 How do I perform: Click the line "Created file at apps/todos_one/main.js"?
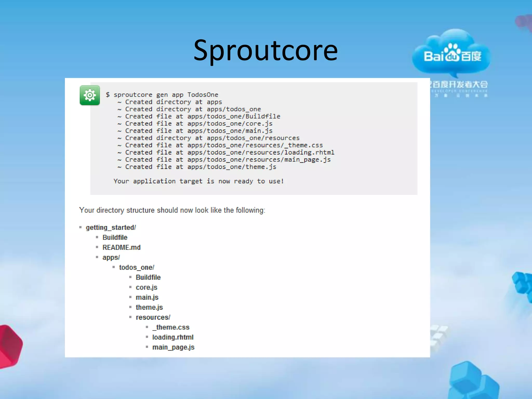point(195,131)
